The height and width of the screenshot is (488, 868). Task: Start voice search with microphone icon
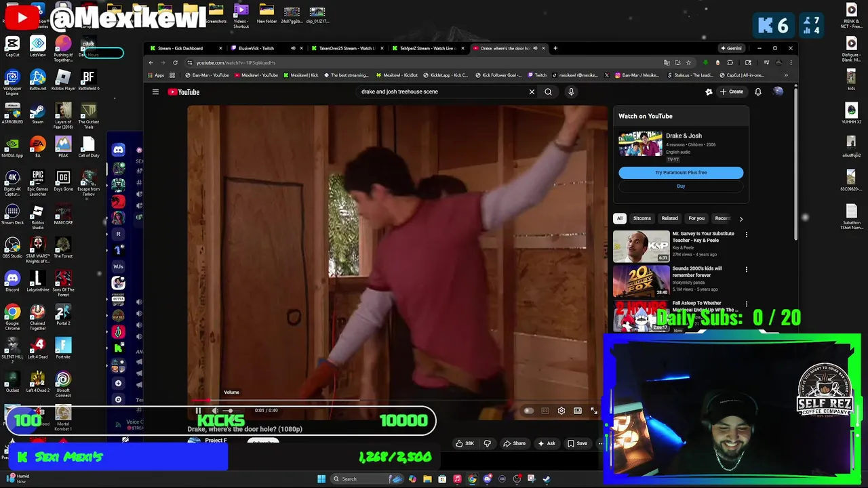point(571,91)
